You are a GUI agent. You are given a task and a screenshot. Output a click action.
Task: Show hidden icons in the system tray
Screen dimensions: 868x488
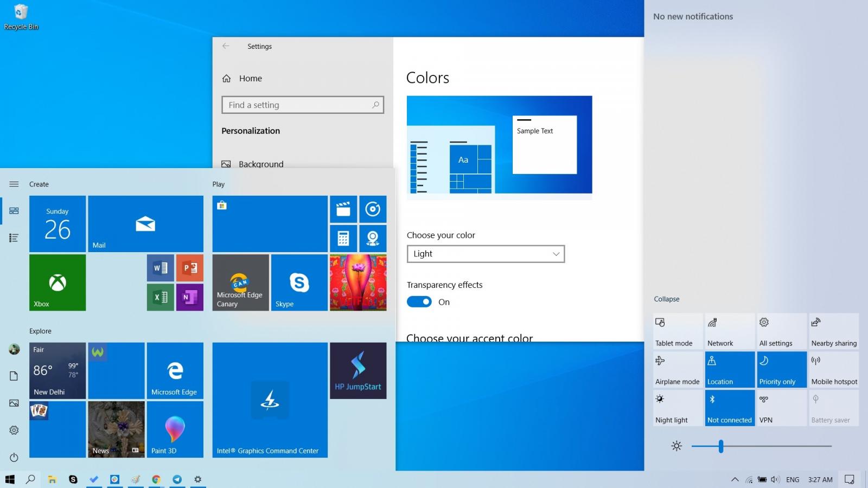pos(735,479)
